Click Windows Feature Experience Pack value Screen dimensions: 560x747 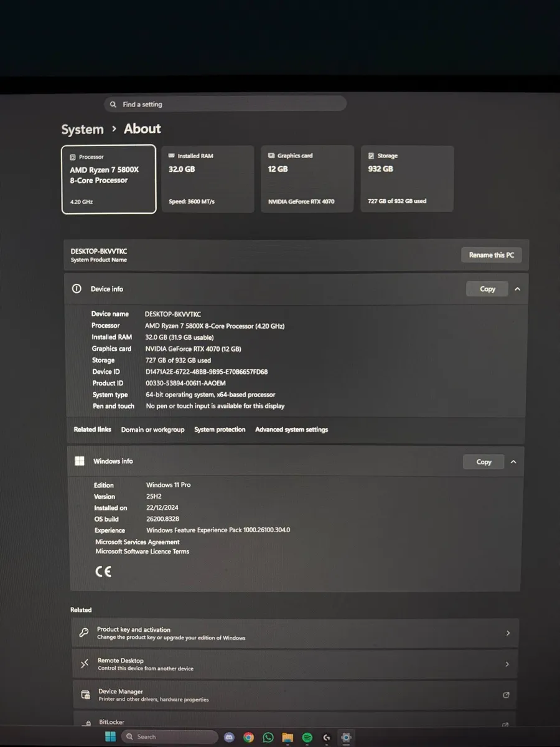coord(218,530)
